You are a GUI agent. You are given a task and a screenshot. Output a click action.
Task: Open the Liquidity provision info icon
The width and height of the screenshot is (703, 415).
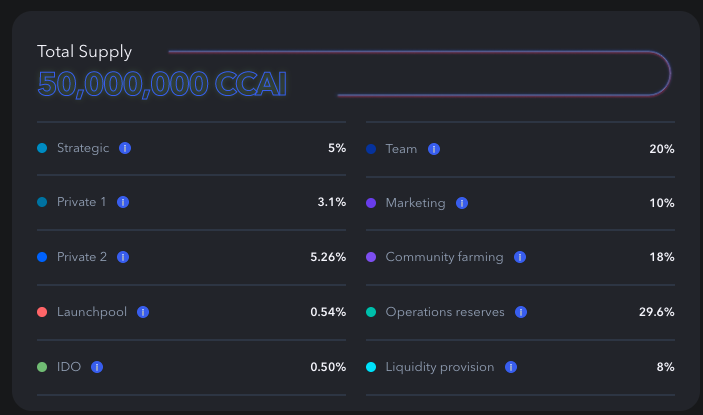(x=511, y=367)
